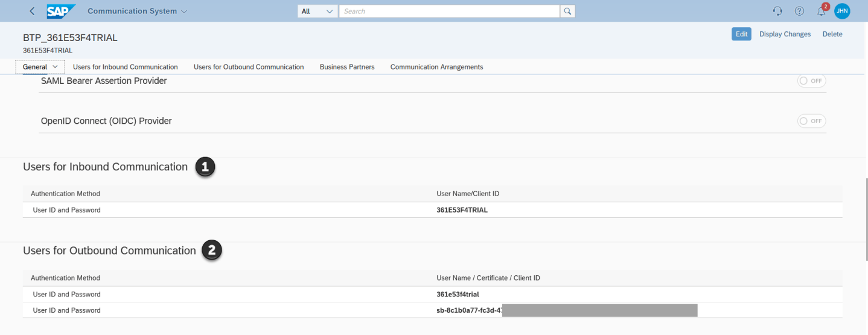
Task: Switch to Users for Outbound Communication tab
Action: pyautogui.click(x=249, y=67)
